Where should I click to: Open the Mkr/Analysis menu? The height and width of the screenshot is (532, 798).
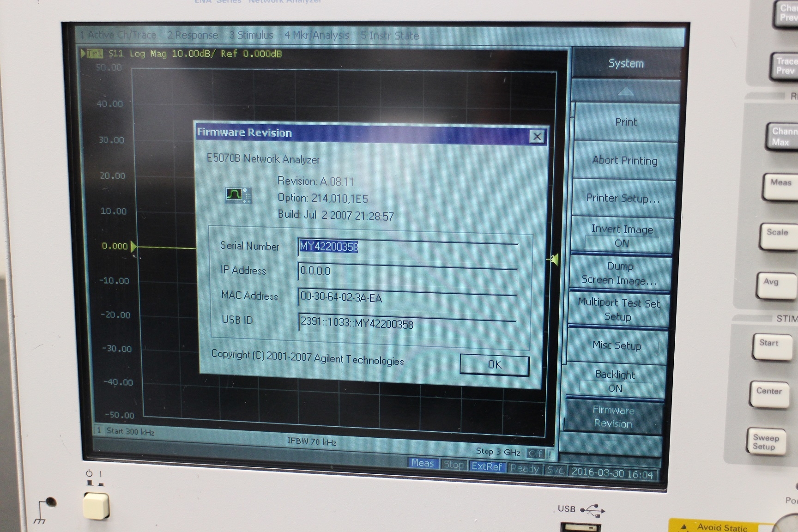317,35
